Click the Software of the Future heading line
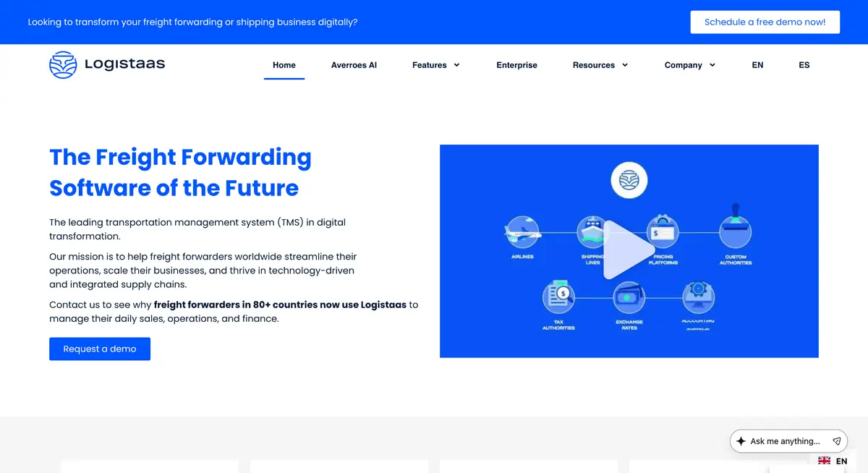The height and width of the screenshot is (473, 868). pyautogui.click(x=174, y=188)
